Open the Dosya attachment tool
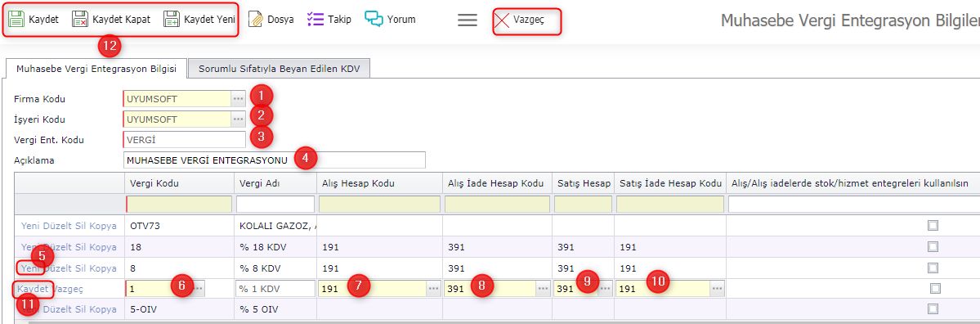Image resolution: width=980 pixels, height=324 pixels. tap(270, 19)
